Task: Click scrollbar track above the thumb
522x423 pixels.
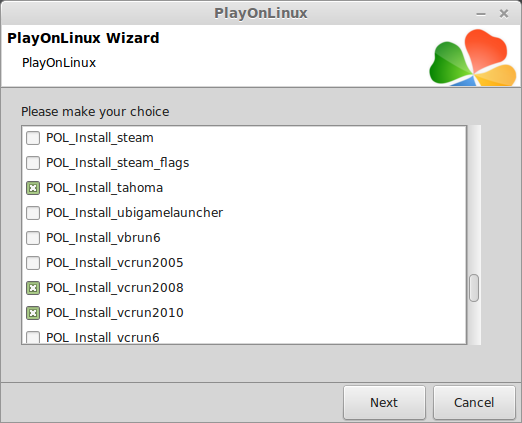Action: point(474,200)
